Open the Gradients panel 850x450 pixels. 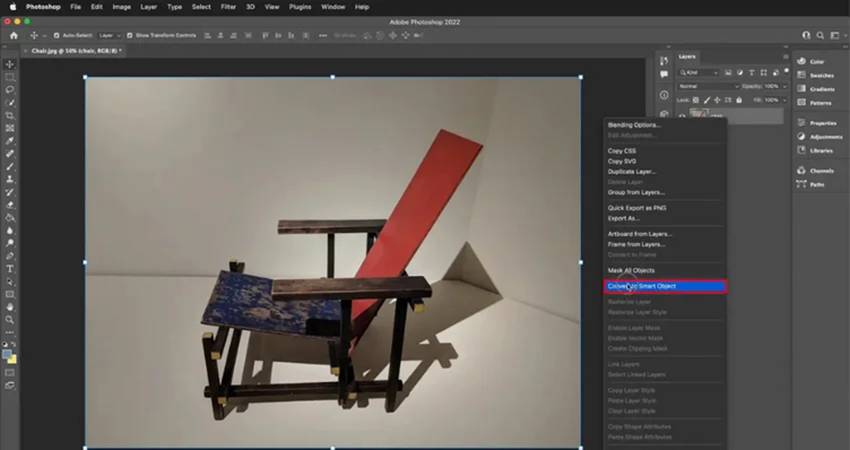[x=816, y=89]
